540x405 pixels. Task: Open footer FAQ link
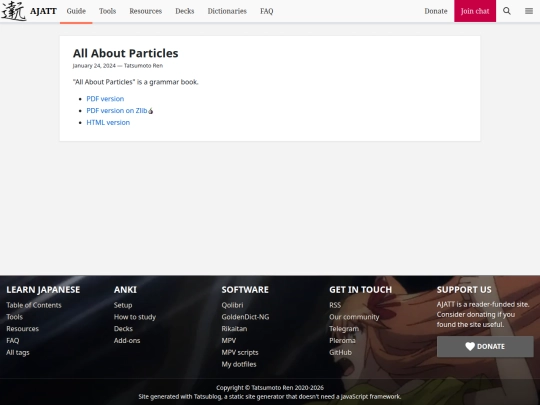pos(13,341)
